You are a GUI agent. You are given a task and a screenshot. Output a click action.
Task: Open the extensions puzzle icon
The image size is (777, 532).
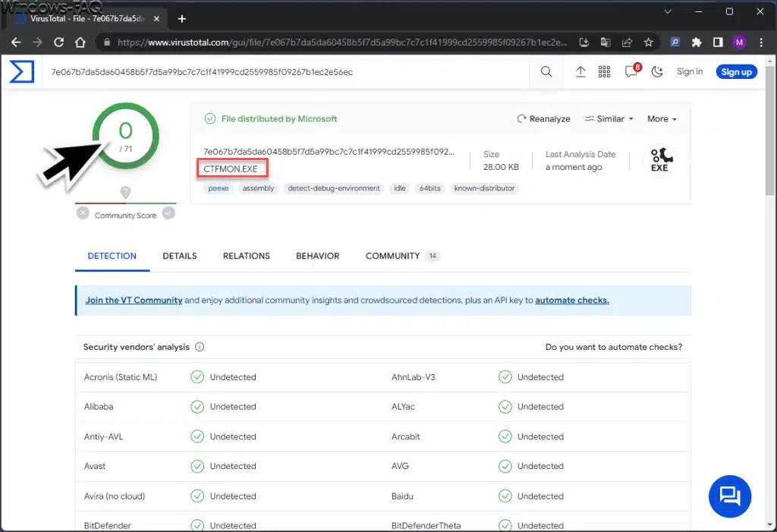pos(697,42)
